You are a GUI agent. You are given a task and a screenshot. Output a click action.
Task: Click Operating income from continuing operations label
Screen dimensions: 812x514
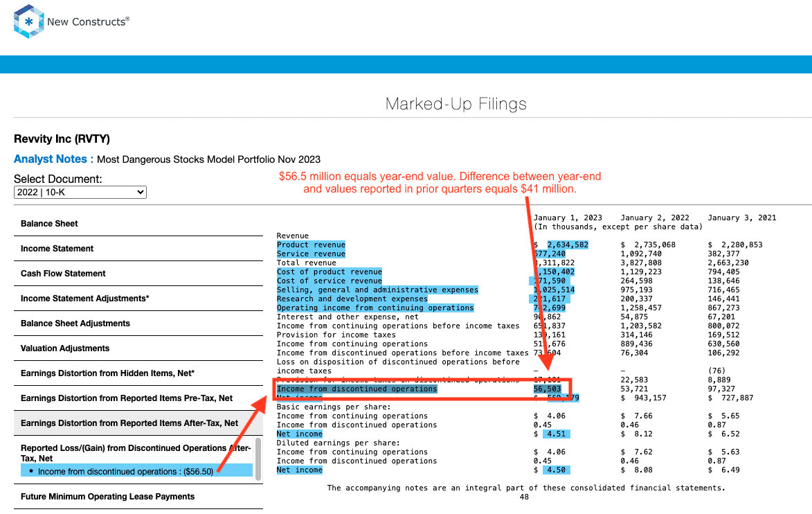375,308
